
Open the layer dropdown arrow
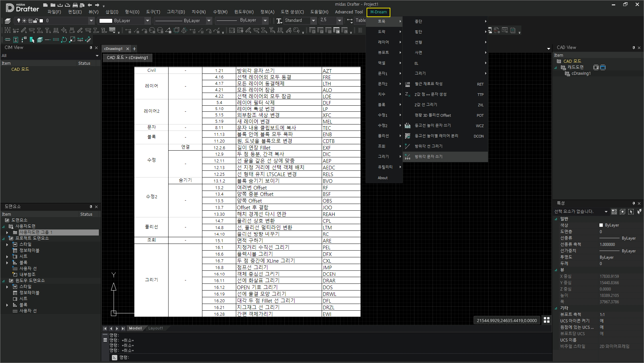[91, 21]
